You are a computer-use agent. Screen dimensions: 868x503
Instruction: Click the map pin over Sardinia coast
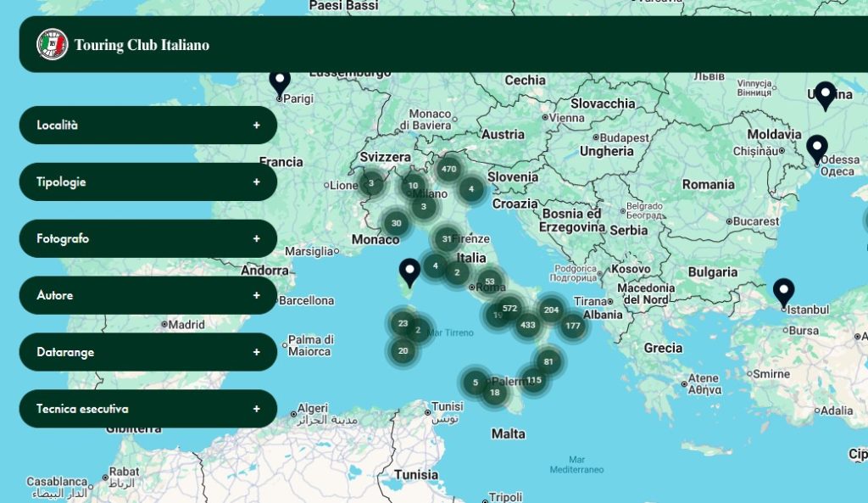click(409, 271)
